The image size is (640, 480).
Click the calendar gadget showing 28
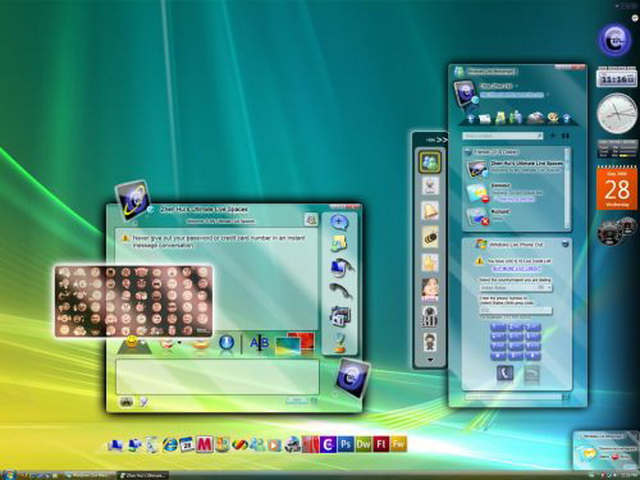(x=616, y=188)
